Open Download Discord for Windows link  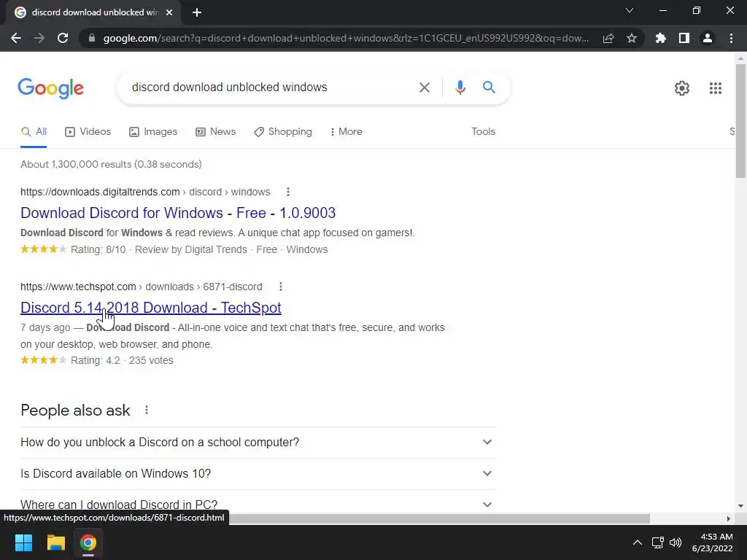pyautogui.click(x=178, y=213)
